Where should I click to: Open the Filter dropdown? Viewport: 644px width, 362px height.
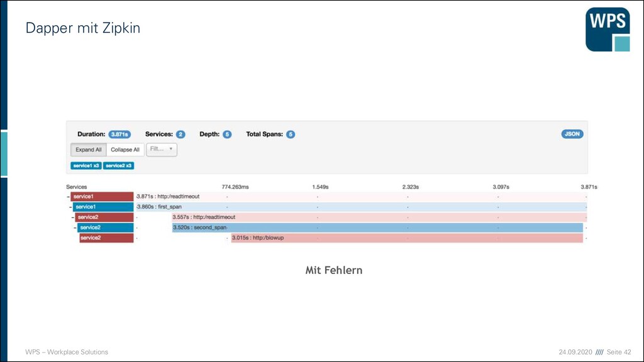pyautogui.click(x=162, y=150)
